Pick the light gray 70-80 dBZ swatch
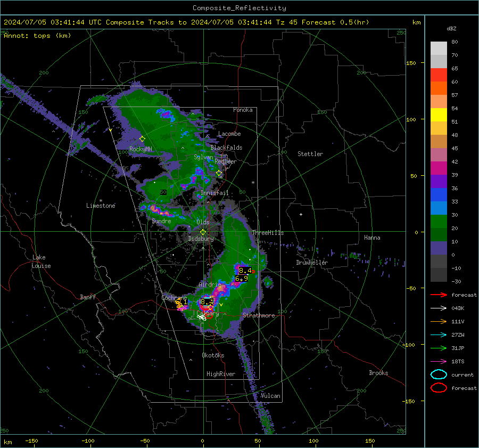Screen dimensions: 479x448 439,48
